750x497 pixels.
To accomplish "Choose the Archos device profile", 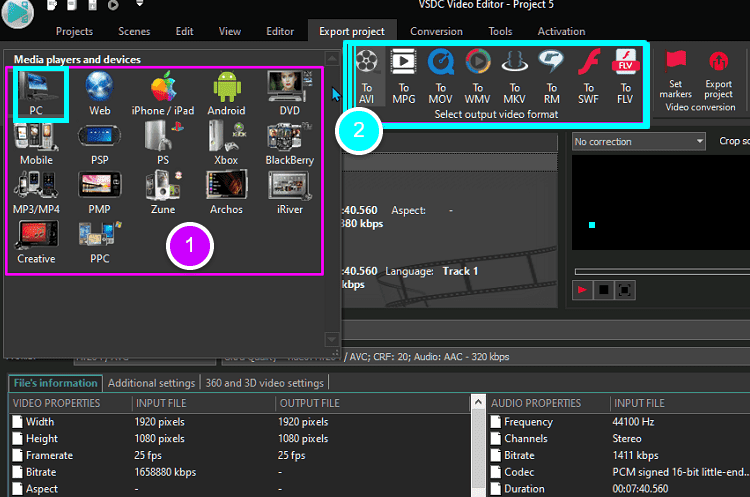I will [226, 192].
